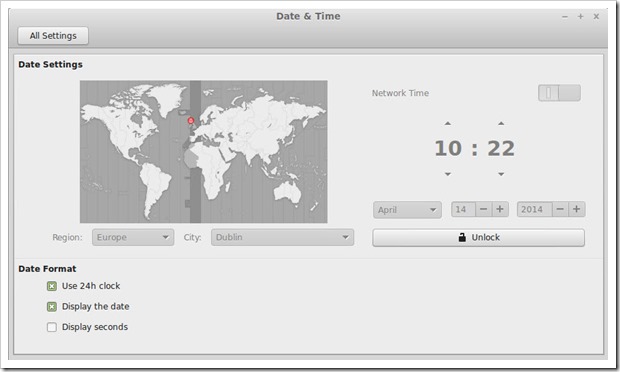The width and height of the screenshot is (620, 372).
Task: Decrease the day value with minus
Action: click(484, 209)
